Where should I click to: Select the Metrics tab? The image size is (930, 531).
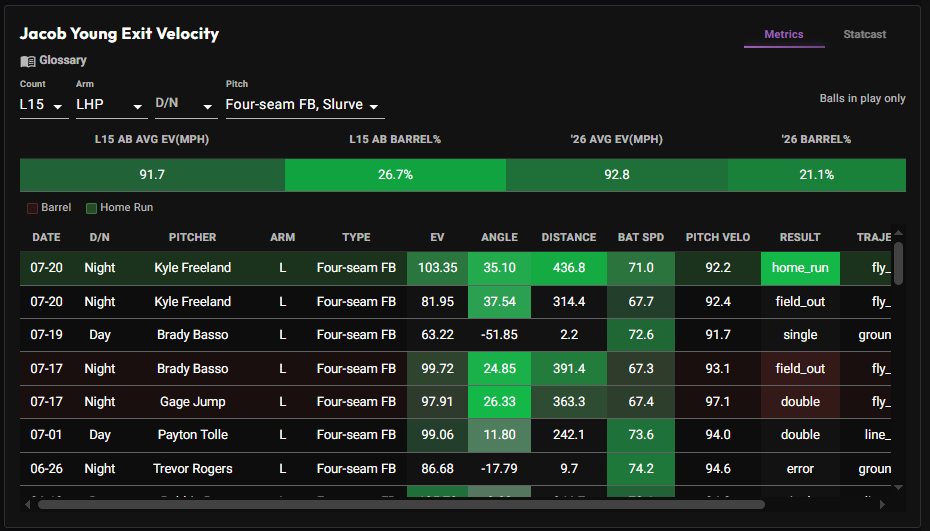(x=784, y=34)
